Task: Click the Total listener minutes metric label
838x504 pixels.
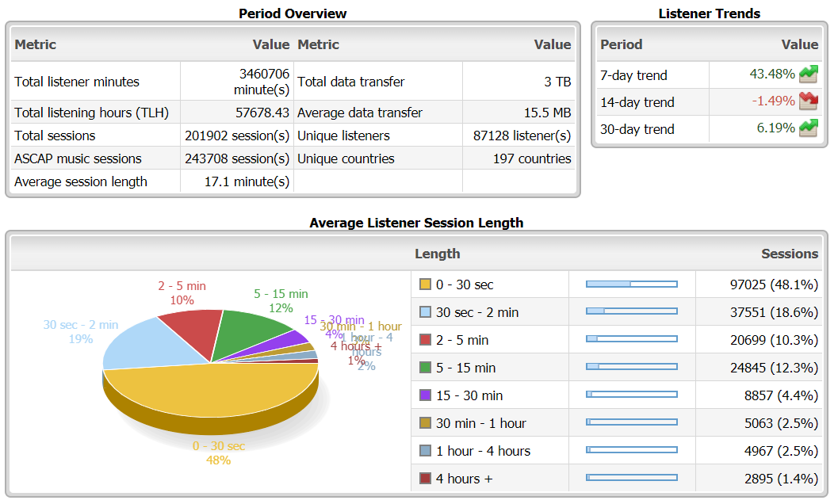Action: (76, 82)
